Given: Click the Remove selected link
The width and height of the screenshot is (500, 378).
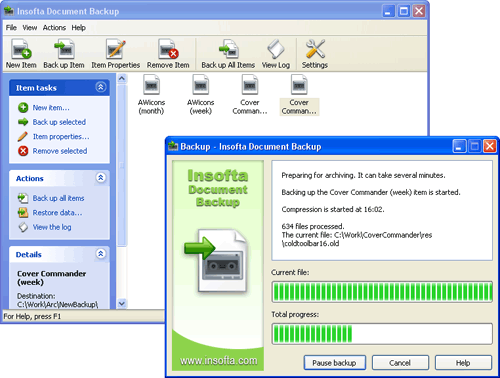Looking at the screenshot, I should tap(60, 151).
